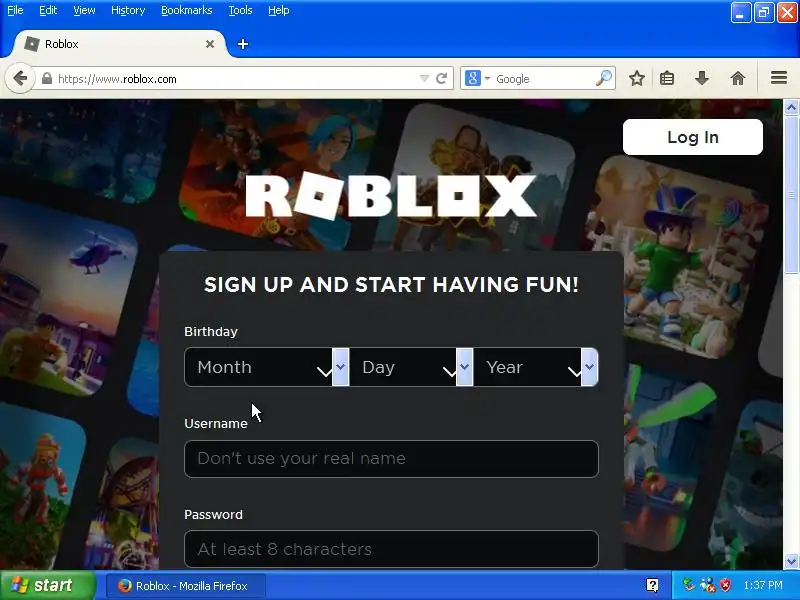Open a new tab with the plus button

point(243,44)
